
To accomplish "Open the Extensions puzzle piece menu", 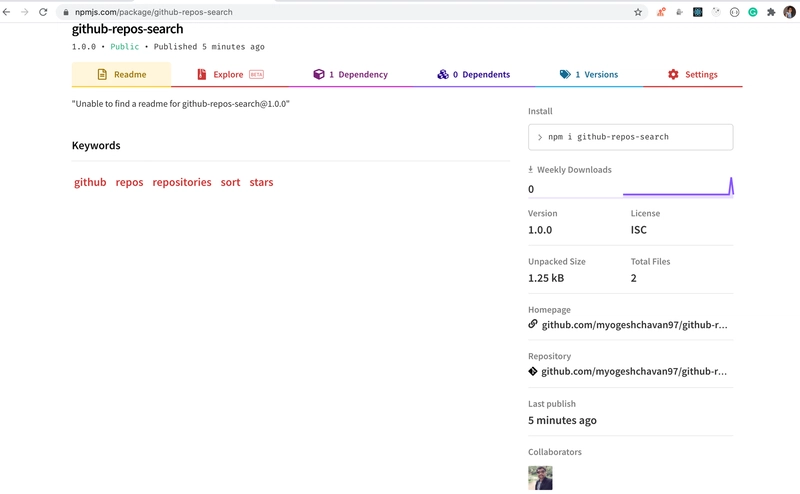I will [771, 12].
